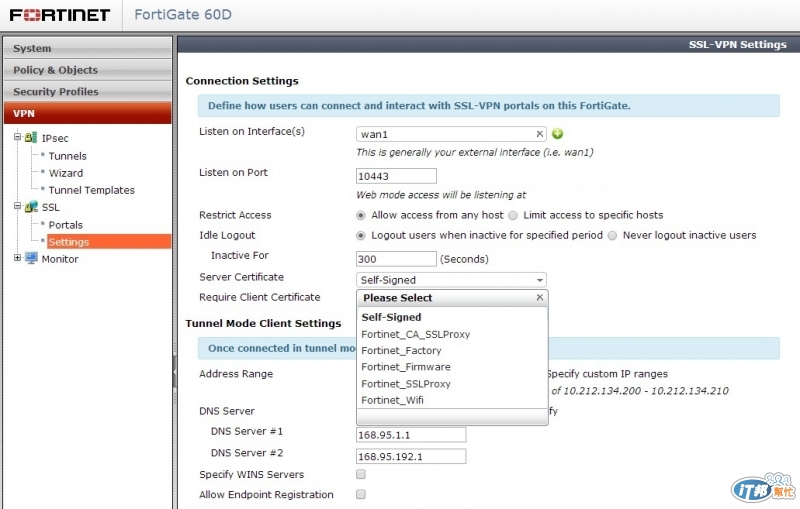Open the System menu section
This screenshot has height=509, width=800.
88,48
